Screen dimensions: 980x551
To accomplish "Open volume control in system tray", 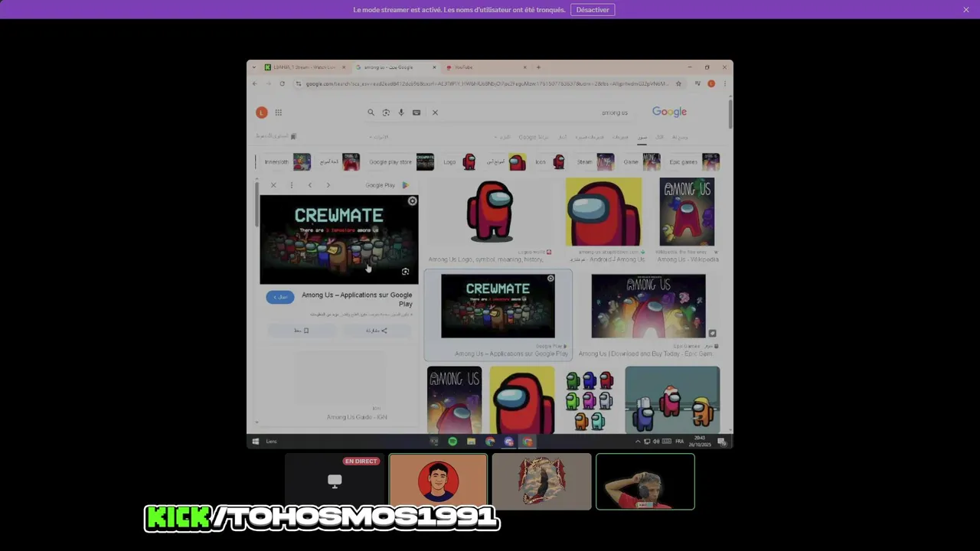I will (656, 442).
